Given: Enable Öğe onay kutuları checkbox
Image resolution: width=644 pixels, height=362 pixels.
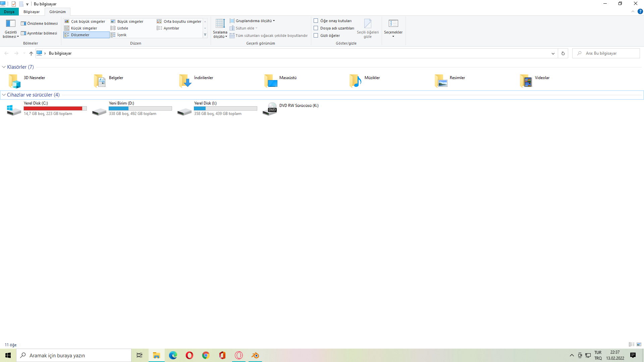Looking at the screenshot, I should pyautogui.click(x=316, y=21).
